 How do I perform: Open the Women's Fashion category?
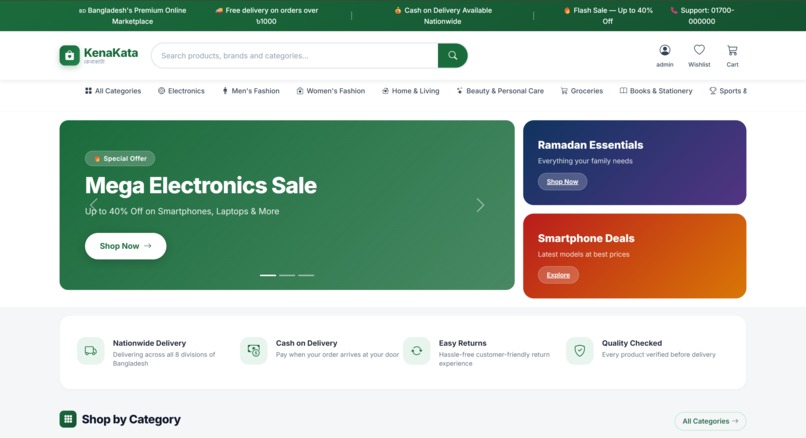(331, 91)
